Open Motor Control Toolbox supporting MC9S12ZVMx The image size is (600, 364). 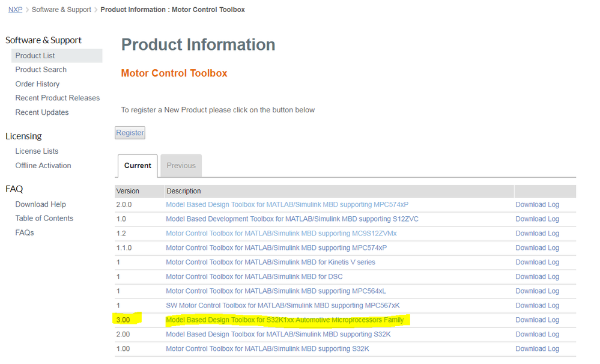[x=281, y=233]
